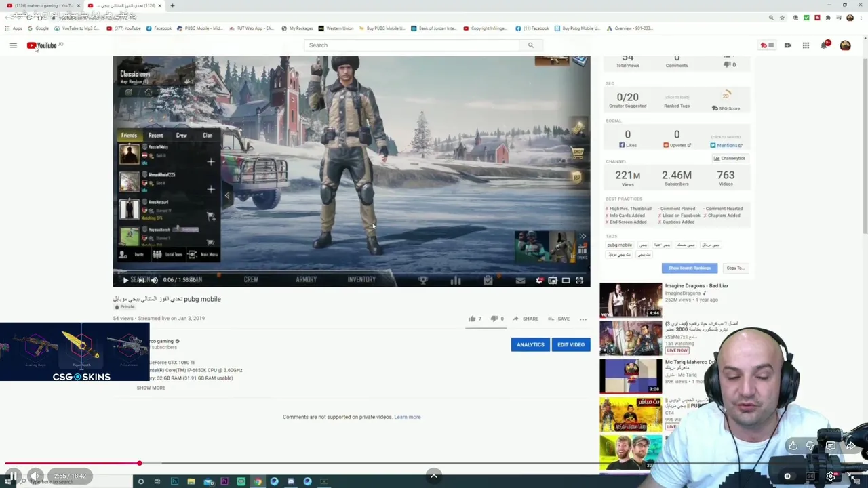Open the YouTube hamburger guide menu
Screen dimensions: 868x488
(x=13, y=45)
